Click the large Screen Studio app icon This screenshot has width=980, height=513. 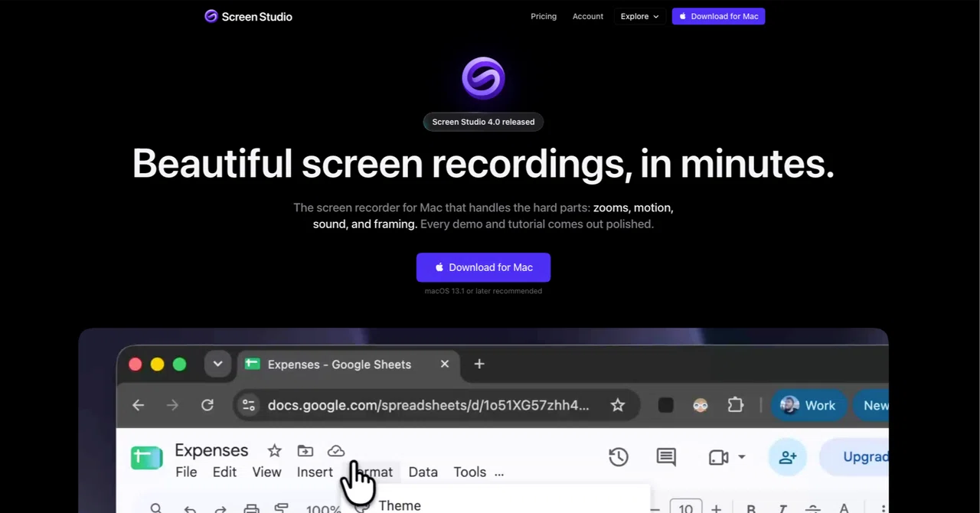[x=483, y=78]
